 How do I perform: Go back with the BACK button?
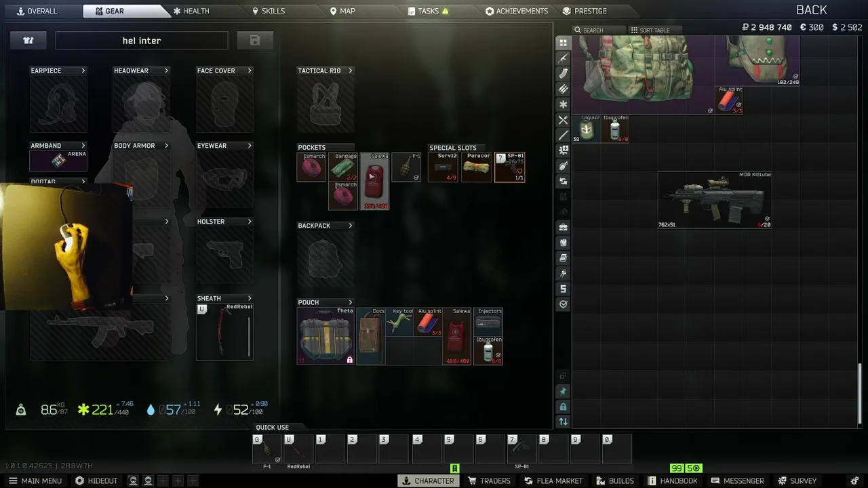[811, 10]
